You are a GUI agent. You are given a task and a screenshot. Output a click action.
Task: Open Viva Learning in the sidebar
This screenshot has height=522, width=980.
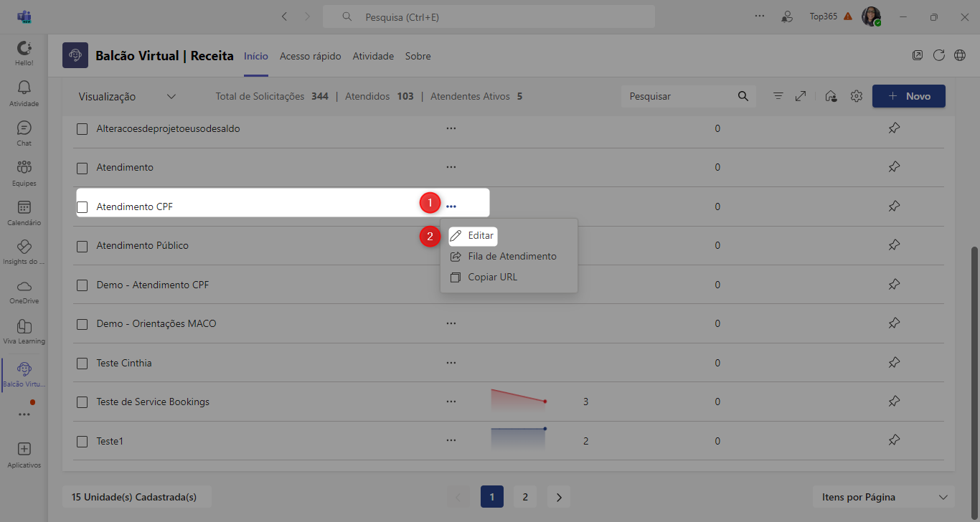pyautogui.click(x=24, y=331)
